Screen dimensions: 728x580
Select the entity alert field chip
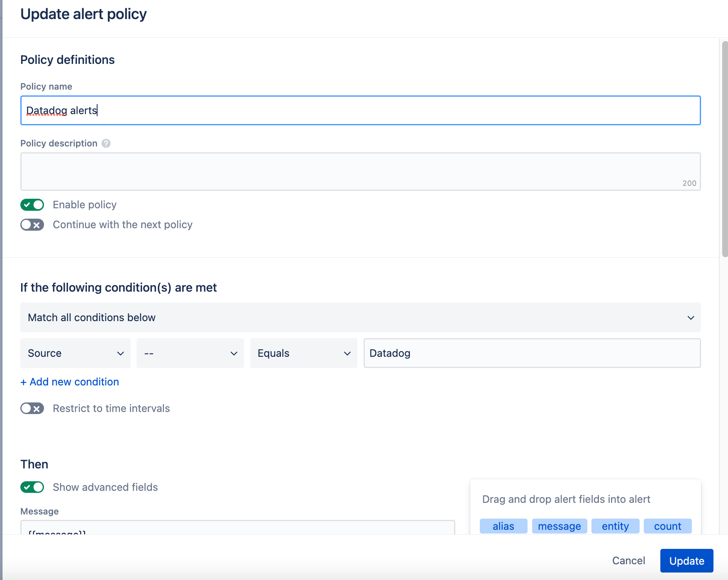pos(615,526)
